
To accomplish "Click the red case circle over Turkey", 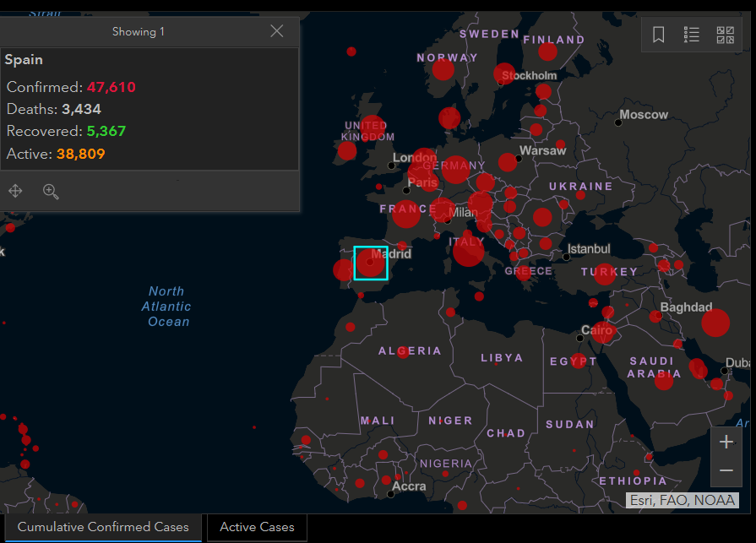I will 605,274.
